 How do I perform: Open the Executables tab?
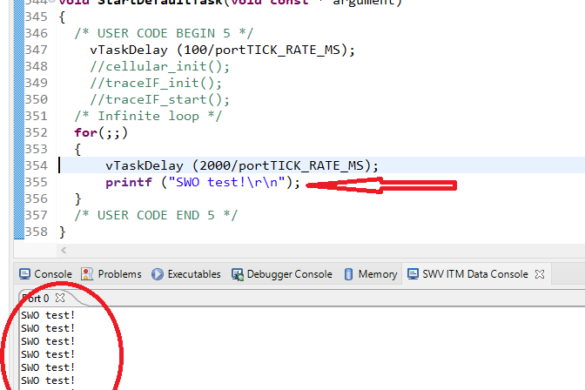click(186, 274)
